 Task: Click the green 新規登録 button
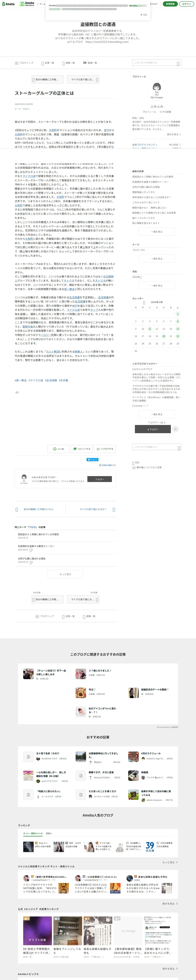[x=170, y=4]
